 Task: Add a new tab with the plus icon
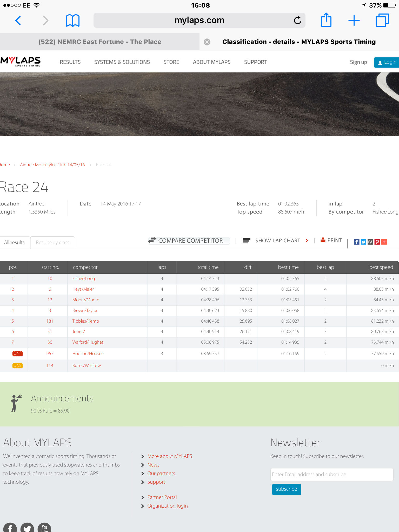coord(354,20)
